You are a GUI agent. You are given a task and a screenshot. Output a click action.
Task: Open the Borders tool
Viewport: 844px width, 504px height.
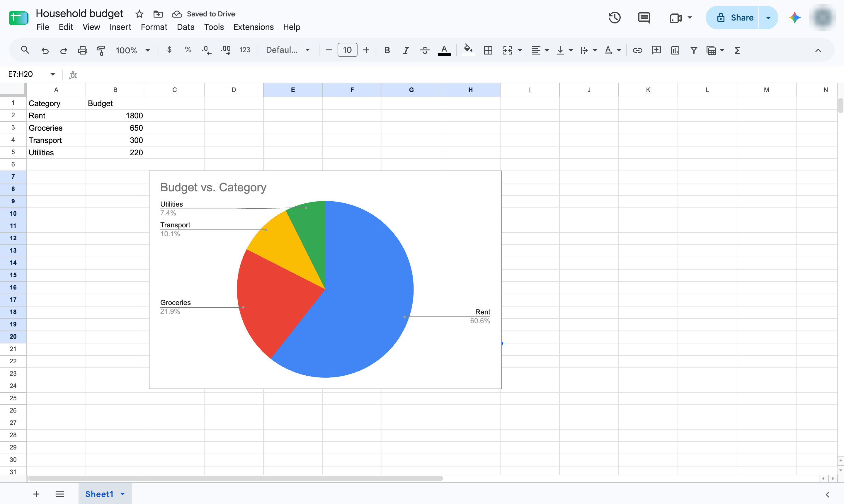coord(488,50)
